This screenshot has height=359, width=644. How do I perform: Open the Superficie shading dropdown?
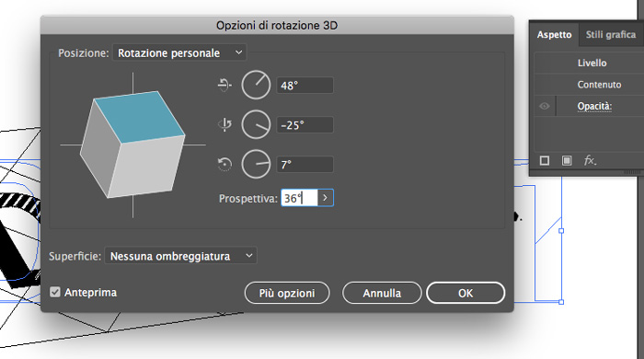pos(180,256)
